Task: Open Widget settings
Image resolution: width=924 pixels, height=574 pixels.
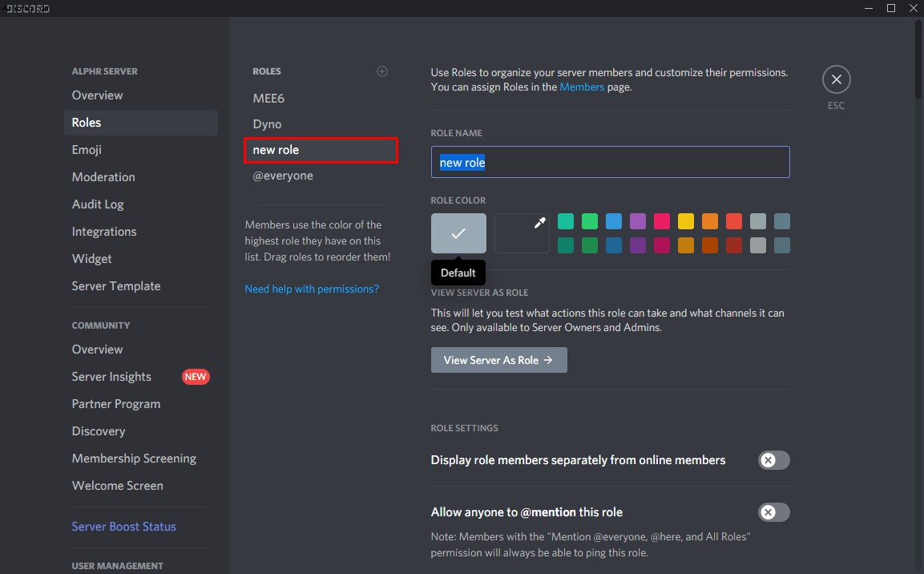Action: 141,259
